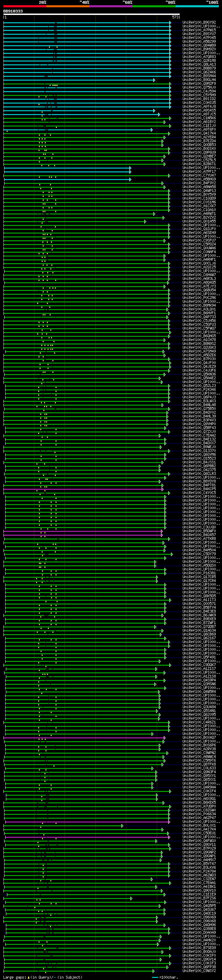Viewport: 222px width, 980px height.
Task: Select hit label UniRef100_Q2R1M8
Action: tap(199, 60)
